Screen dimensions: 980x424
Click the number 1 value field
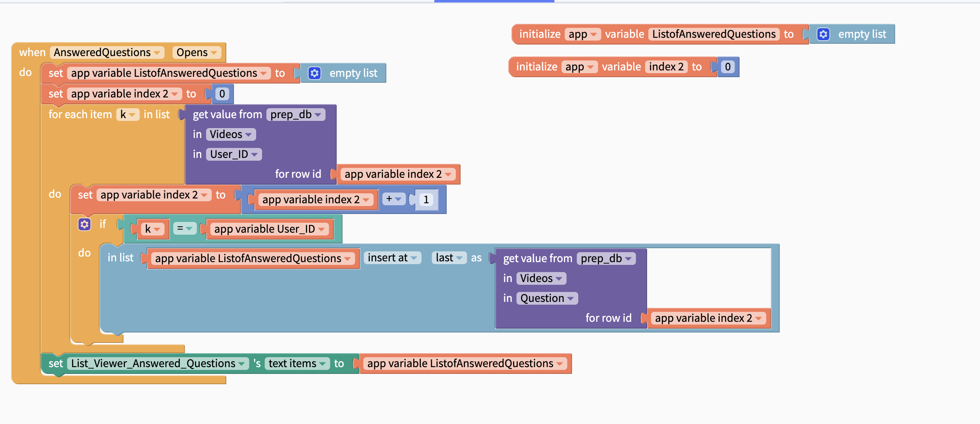coord(426,200)
